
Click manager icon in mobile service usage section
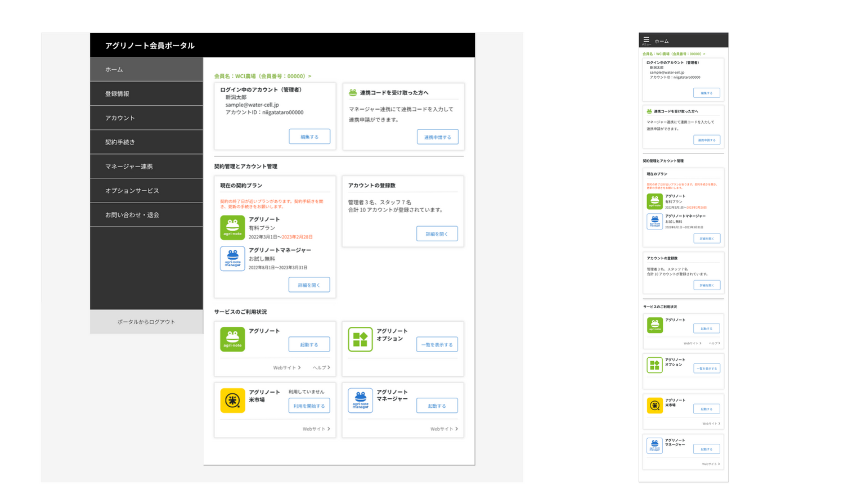click(x=654, y=445)
